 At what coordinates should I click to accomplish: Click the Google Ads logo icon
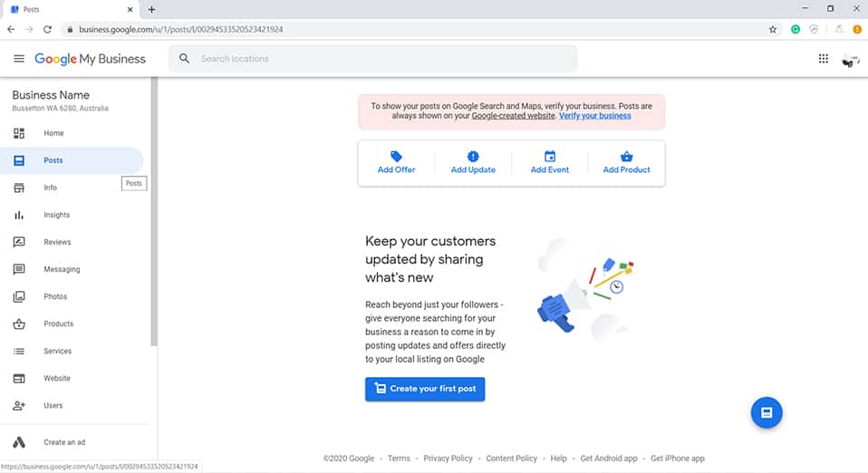(x=19, y=442)
